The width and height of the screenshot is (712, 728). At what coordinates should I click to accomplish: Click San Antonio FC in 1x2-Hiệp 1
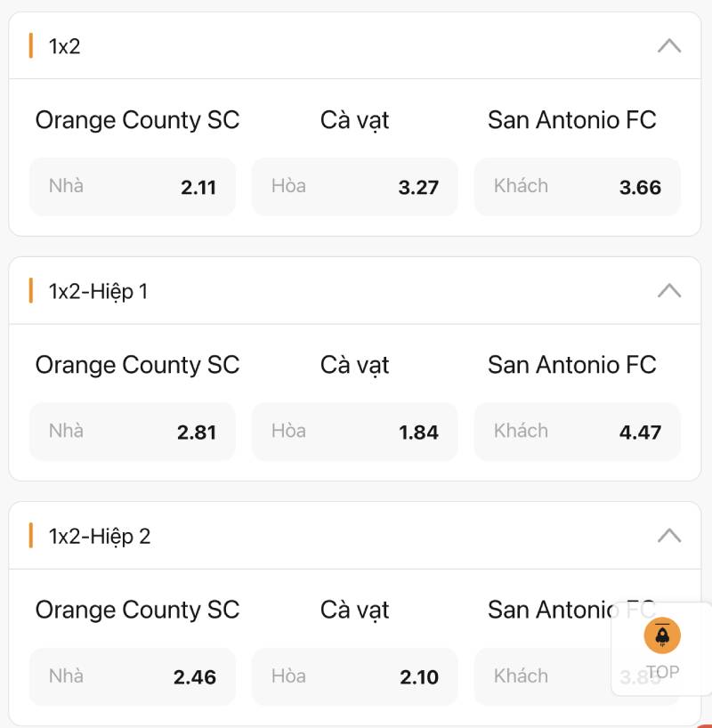pyautogui.click(x=571, y=365)
